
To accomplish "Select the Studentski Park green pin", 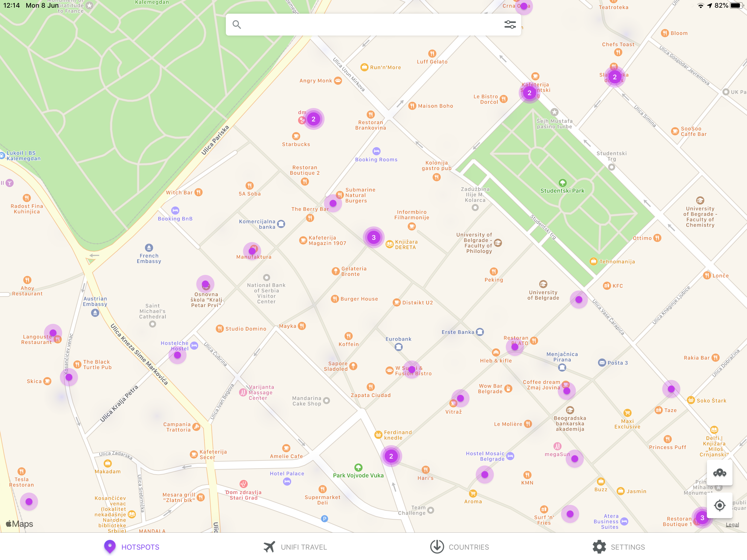I will [562, 183].
